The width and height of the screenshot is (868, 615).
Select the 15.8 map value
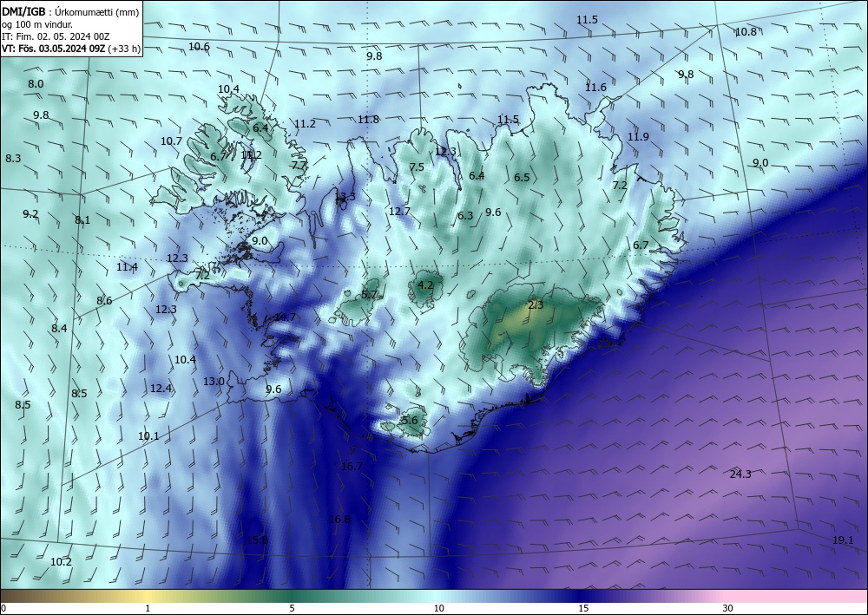click(258, 540)
